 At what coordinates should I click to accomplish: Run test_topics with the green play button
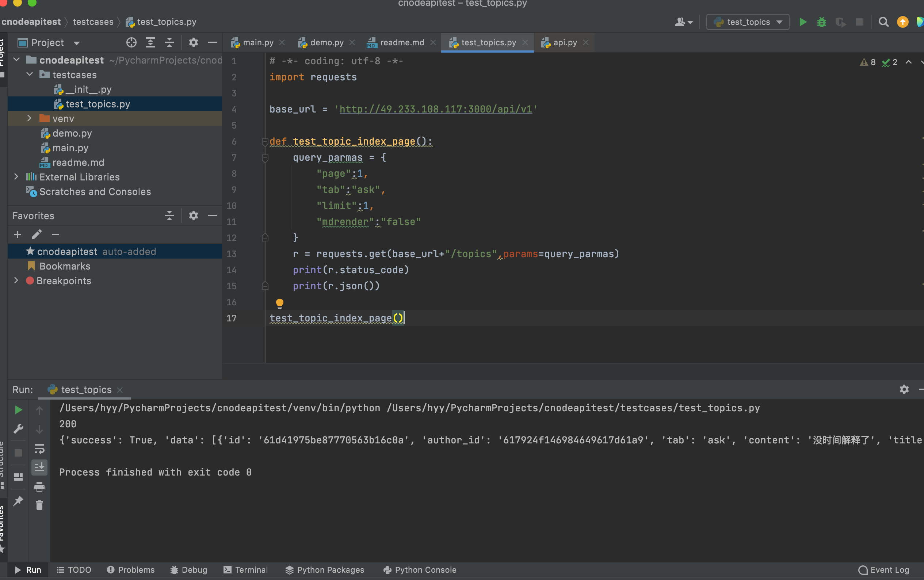(x=802, y=22)
